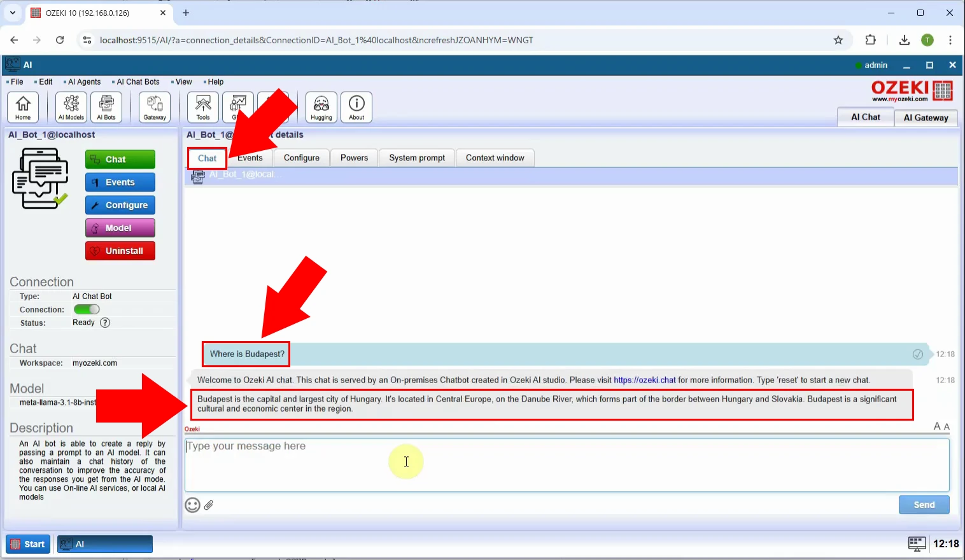
Task: Open the Home toolbar icon
Action: [x=23, y=107]
